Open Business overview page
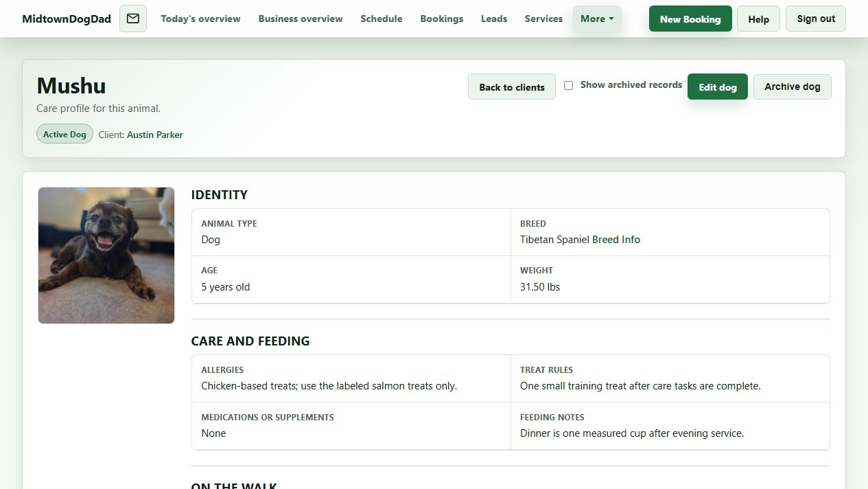868x489 pixels. coord(301,19)
